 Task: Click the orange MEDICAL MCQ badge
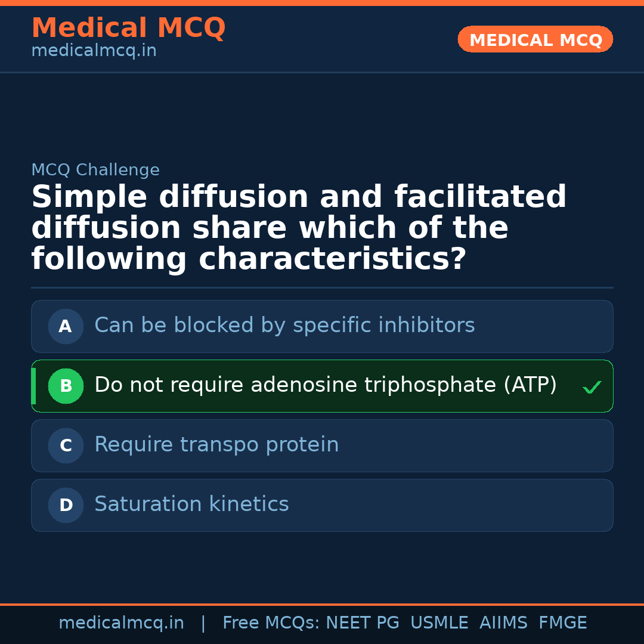pyautogui.click(x=535, y=39)
